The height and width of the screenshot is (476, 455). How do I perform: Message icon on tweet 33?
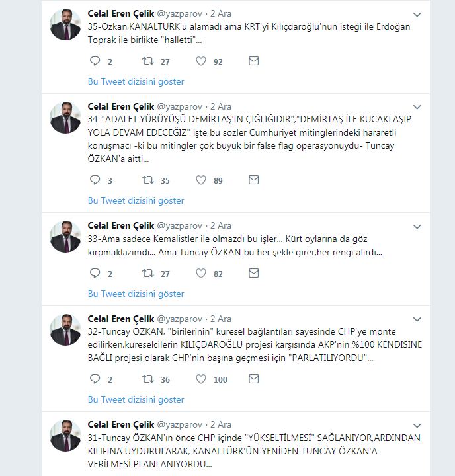pyautogui.click(x=253, y=273)
